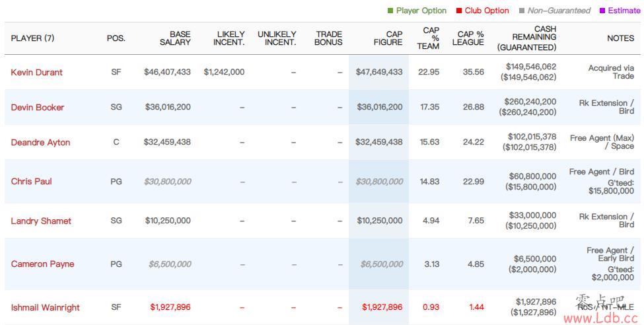This screenshot has height=325, width=644.
Task: Click Chris Paul's G'teed: $15,800,000 note
Action: tap(611, 186)
